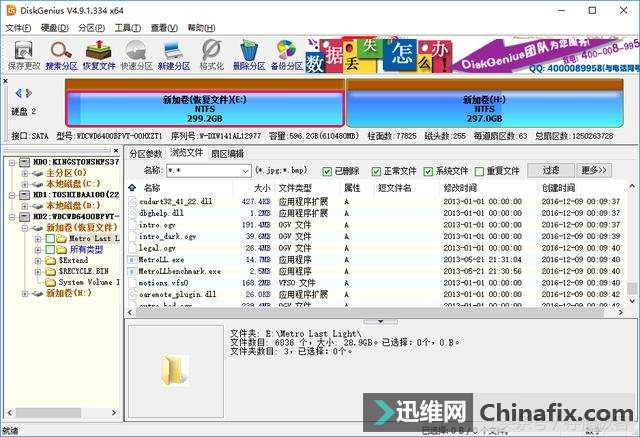Screen dimensions: 640x437
Task: Select the intro.ogv file row
Action: coord(376,225)
